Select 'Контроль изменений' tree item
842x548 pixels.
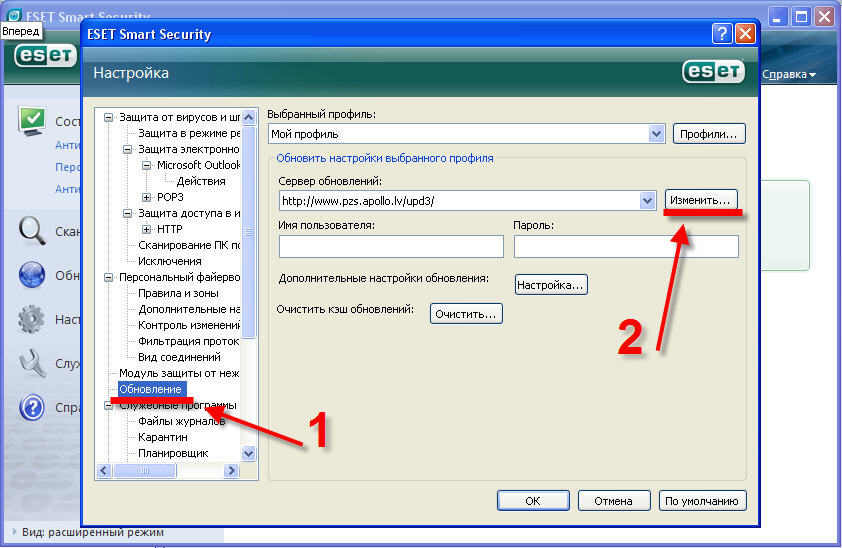(x=189, y=325)
